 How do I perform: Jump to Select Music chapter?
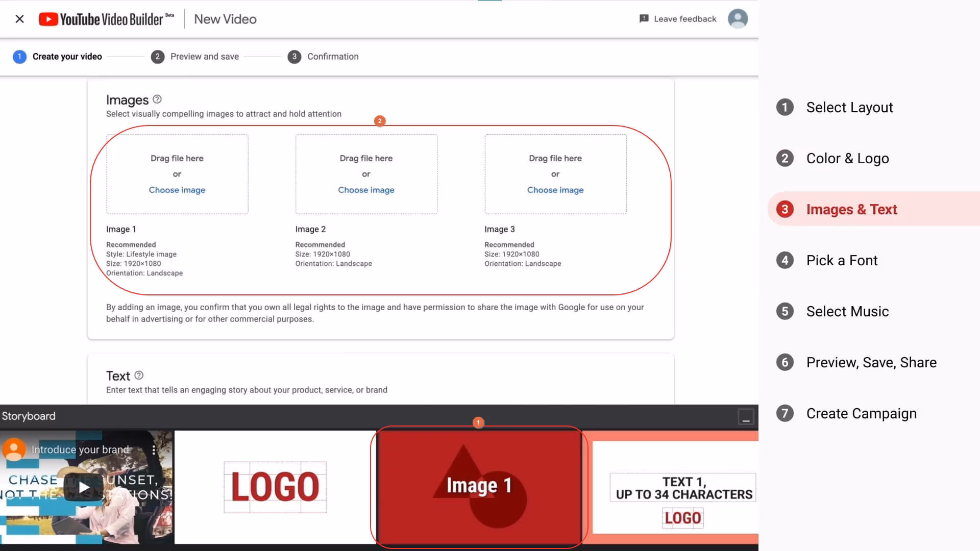click(847, 312)
